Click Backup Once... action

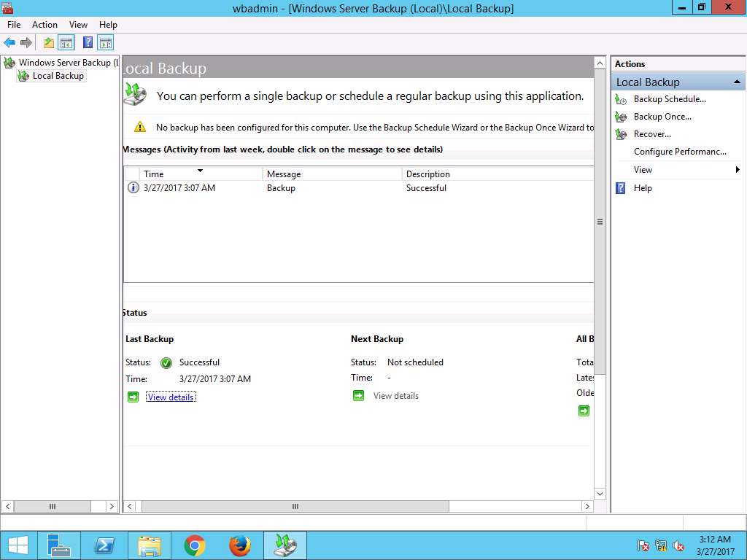click(662, 117)
